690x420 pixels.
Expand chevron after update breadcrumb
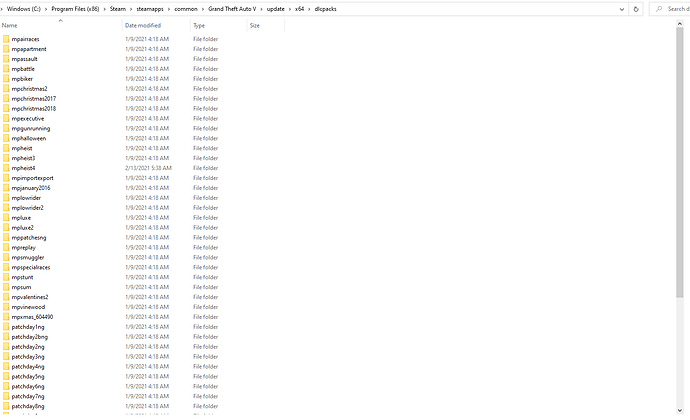[290, 9]
